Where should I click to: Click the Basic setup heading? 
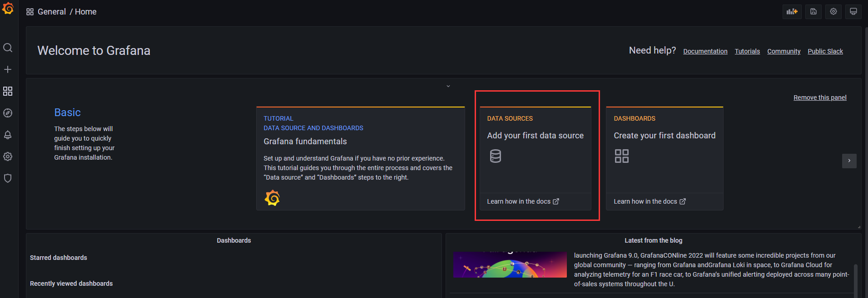coord(67,112)
